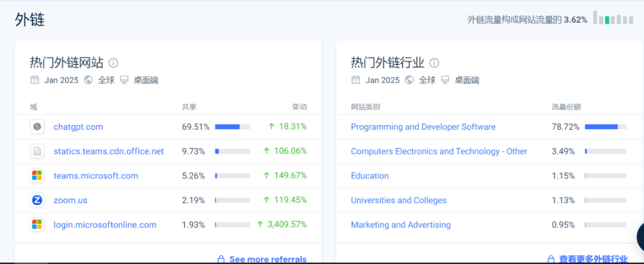The image size is (644, 264).
Task: Click the calendar icon in 热门外链行业 card
Action: (355, 80)
